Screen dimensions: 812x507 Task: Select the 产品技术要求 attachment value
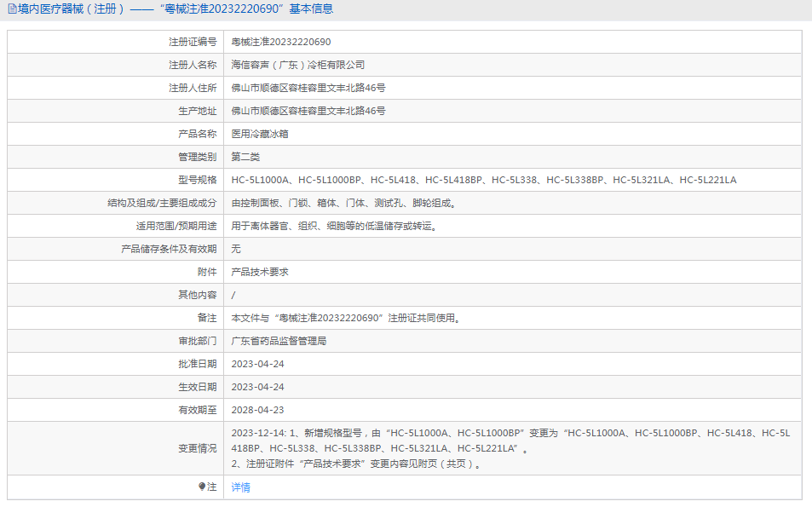(259, 272)
